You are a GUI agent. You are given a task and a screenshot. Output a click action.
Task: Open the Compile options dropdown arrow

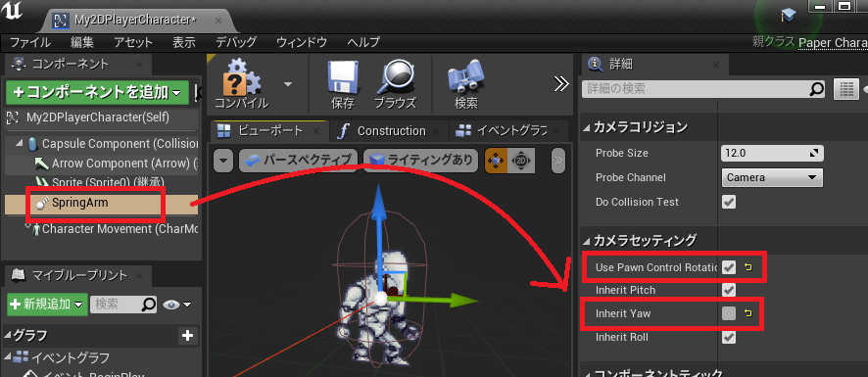tap(288, 84)
